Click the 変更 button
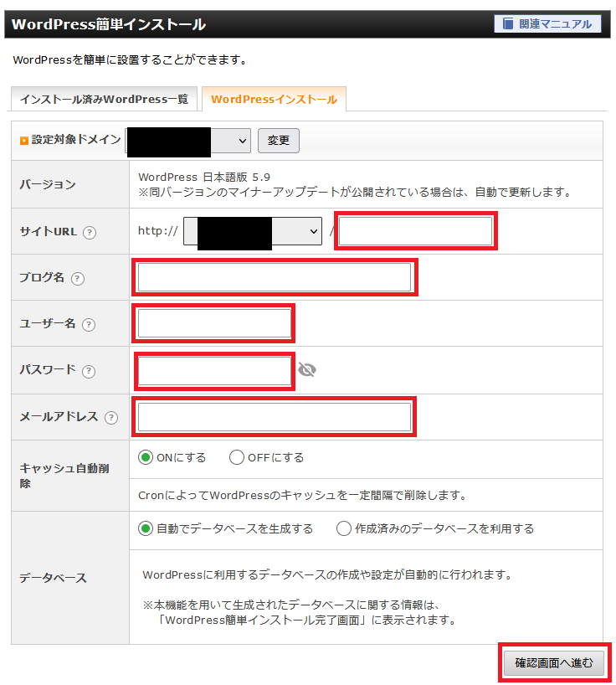This screenshot has width=616, height=685. (279, 141)
